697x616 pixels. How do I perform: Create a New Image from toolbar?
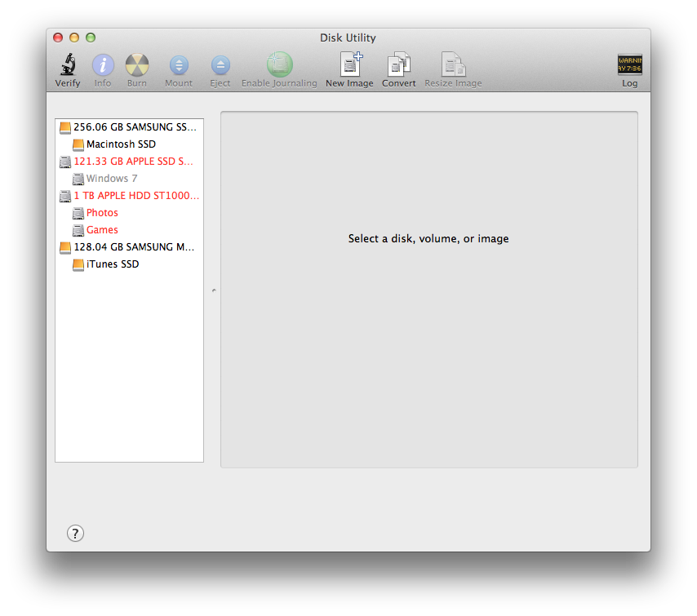pos(350,64)
